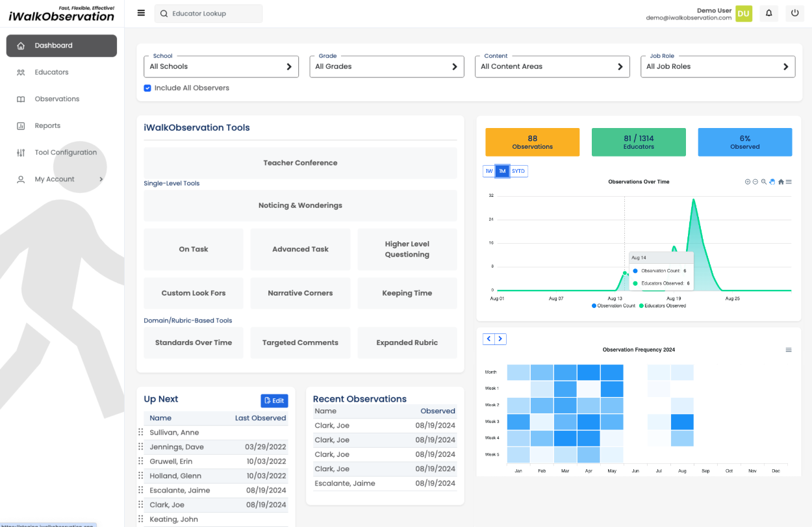Open the Grade dropdown
The height and width of the screenshot is (527, 812).
(x=387, y=66)
